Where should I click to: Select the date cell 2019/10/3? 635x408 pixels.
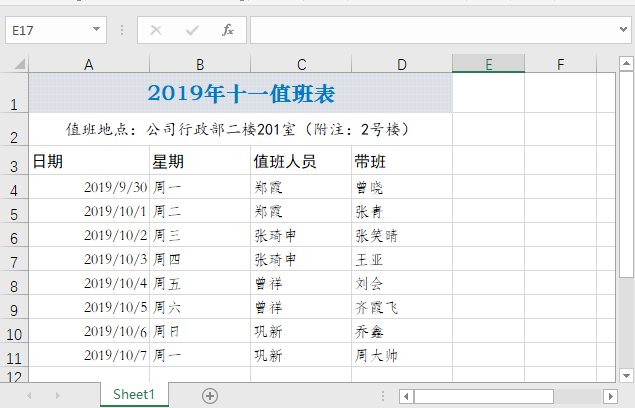click(89, 259)
